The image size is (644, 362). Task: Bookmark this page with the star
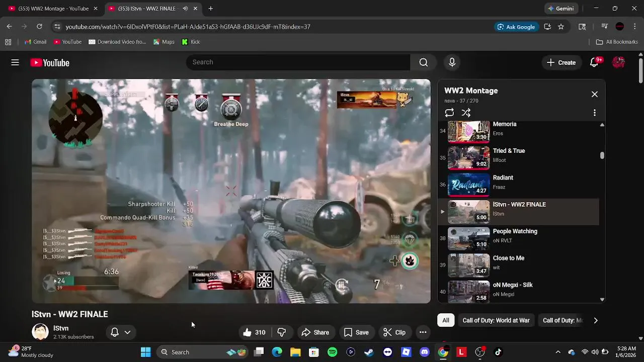pyautogui.click(x=561, y=27)
